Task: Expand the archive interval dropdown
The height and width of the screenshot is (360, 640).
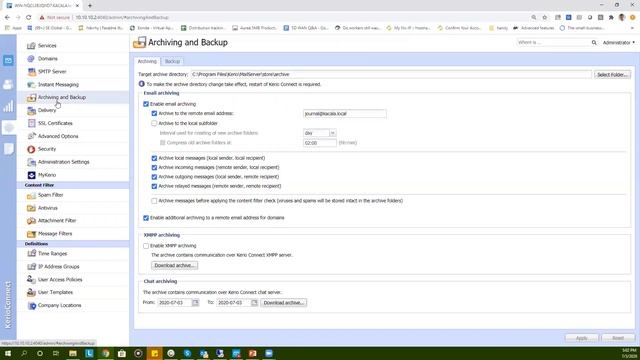Action: pyautogui.click(x=333, y=133)
